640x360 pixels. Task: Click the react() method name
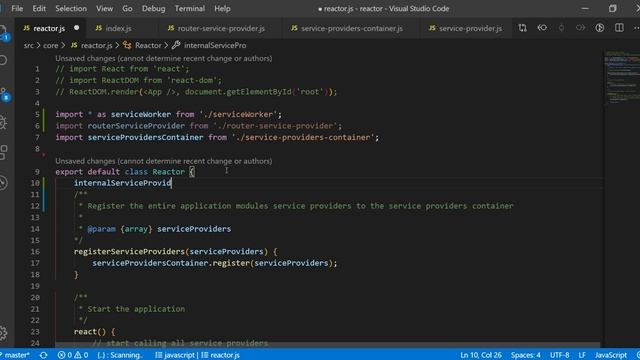(x=85, y=331)
